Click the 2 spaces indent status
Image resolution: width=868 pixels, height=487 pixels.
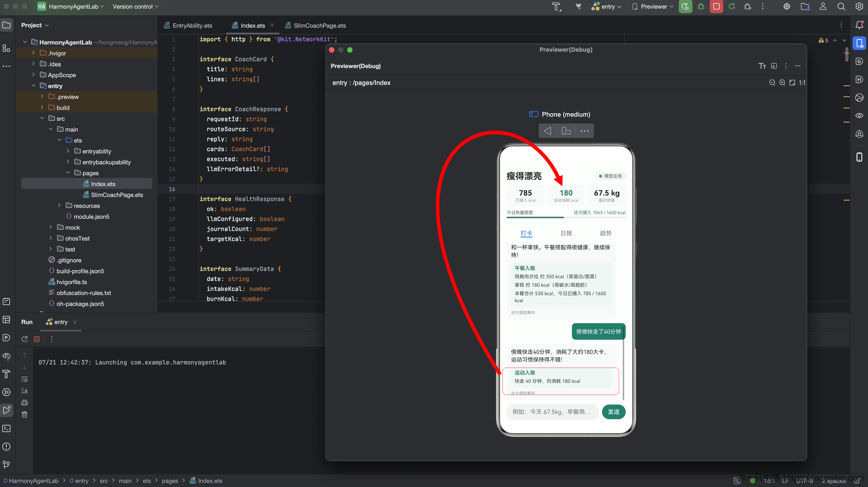tap(834, 481)
